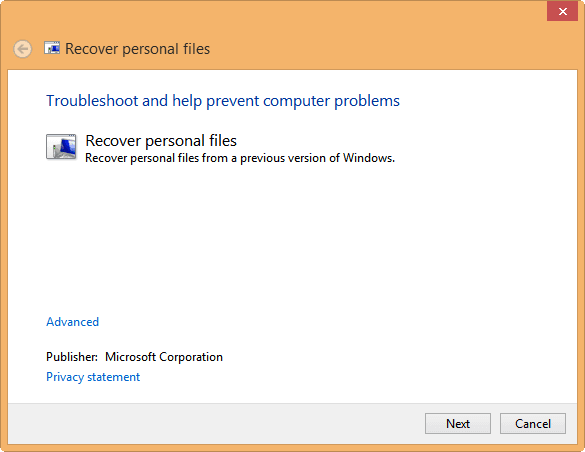Open the Advanced options link
This screenshot has width=585, height=452.
72,322
